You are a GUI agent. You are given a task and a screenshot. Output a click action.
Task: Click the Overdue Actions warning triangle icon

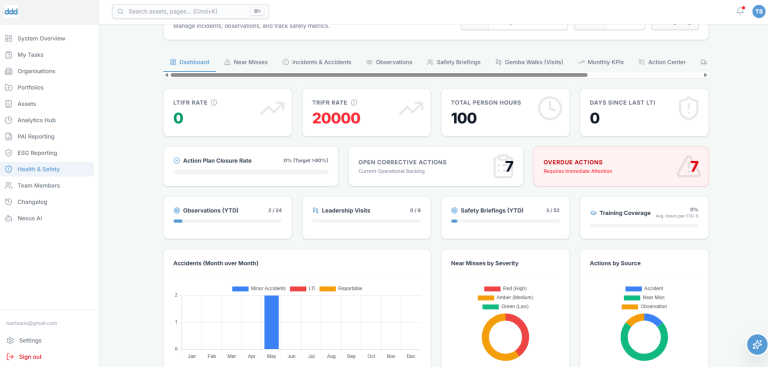click(689, 167)
